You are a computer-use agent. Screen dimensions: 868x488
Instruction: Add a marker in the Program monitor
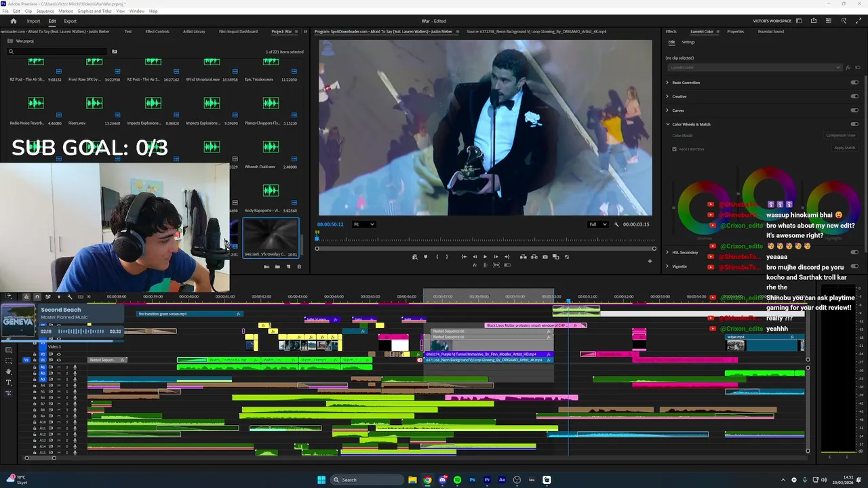pyautogui.click(x=426, y=257)
